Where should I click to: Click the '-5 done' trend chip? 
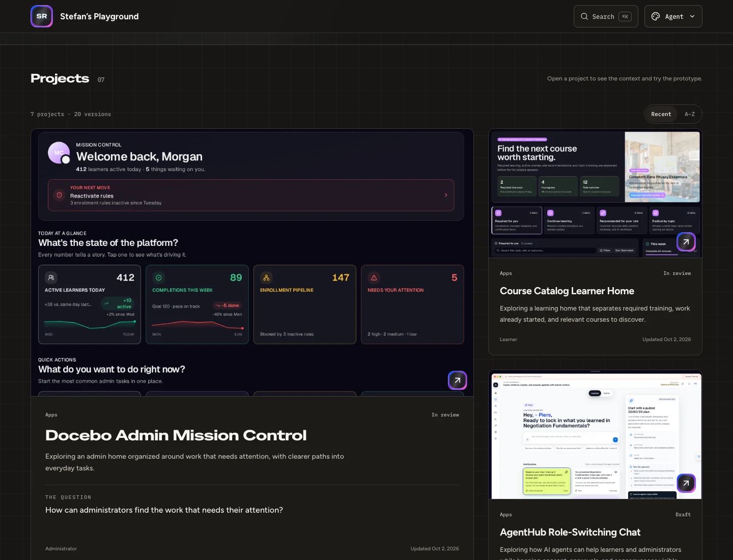point(227,305)
